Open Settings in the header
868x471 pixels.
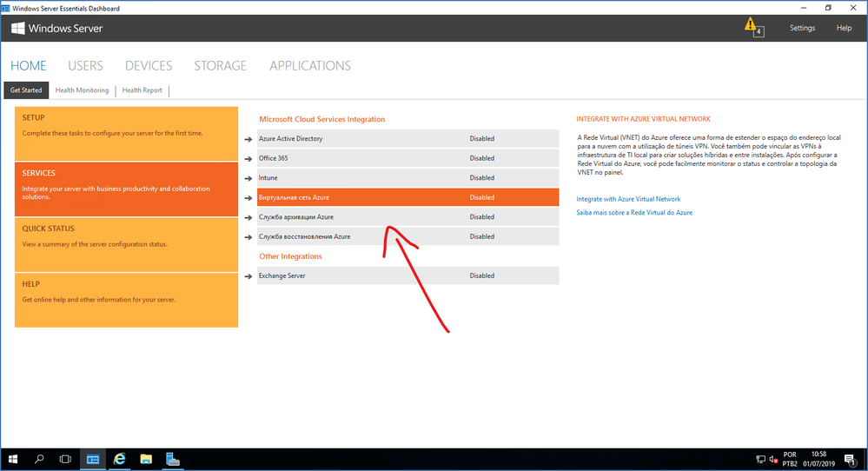point(802,28)
